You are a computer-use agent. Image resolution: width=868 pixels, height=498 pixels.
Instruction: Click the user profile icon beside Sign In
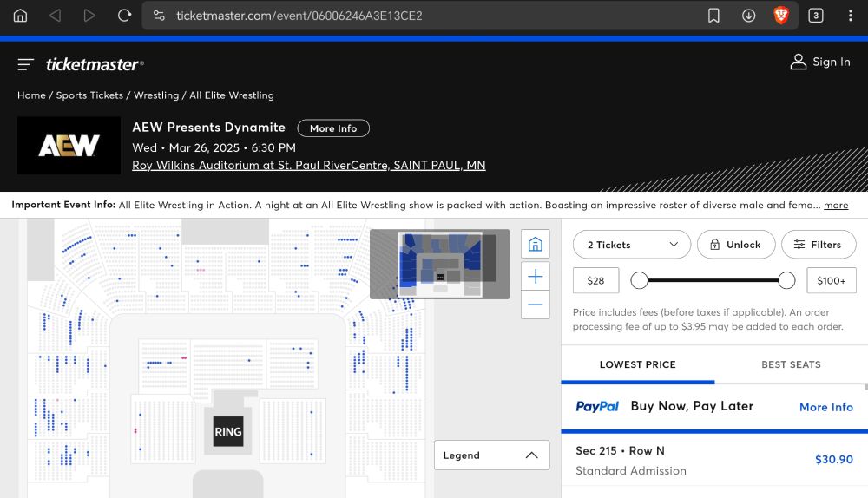[798, 62]
